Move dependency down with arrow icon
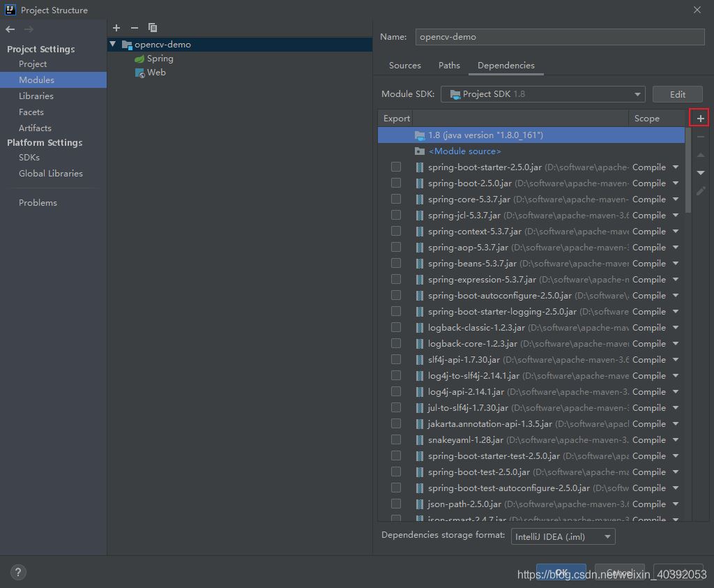The height and width of the screenshot is (588, 714). 701,172
